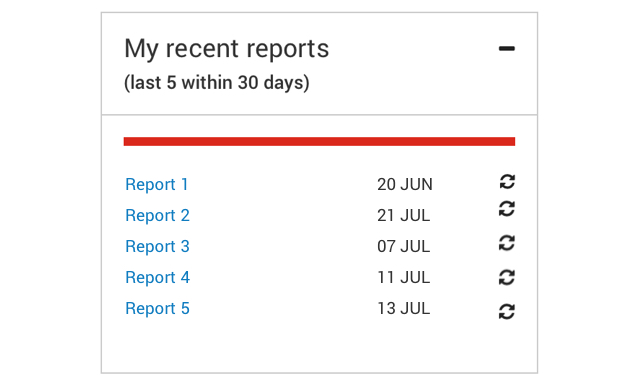Viewport: 637px width, 384px height.
Task: Open the Report 2 link
Action: coord(158,215)
